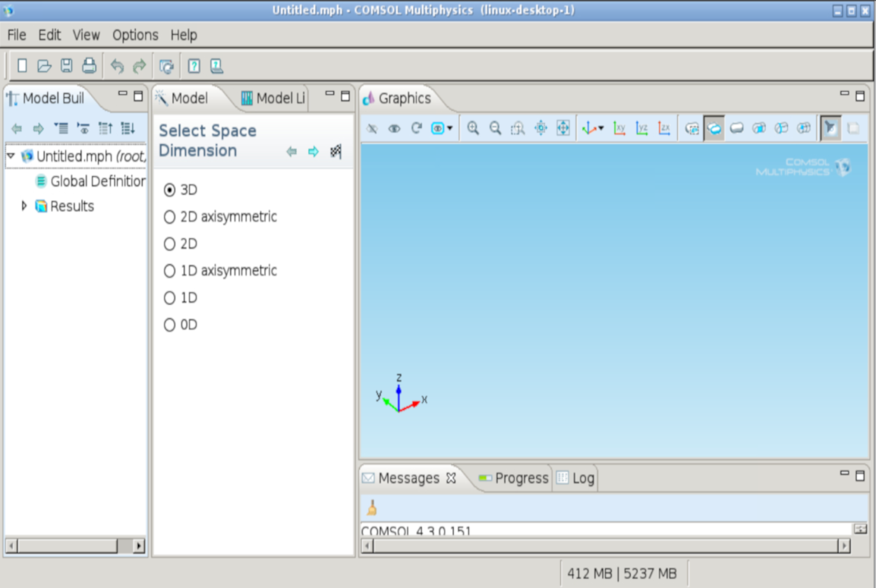This screenshot has height=588, width=876.
Task: Click the update/refresh icon in main toolbar
Action: 166,67
